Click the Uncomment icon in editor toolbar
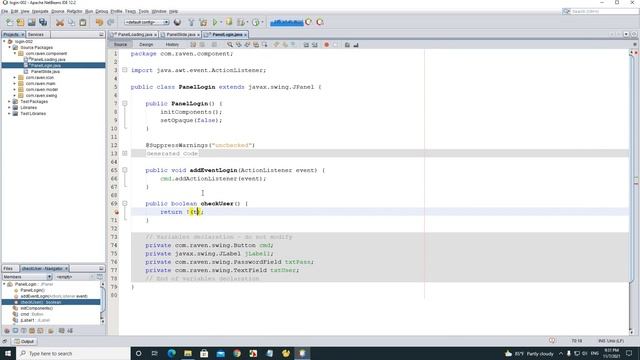Image resolution: width=640 pixels, height=360 pixels. coord(356,44)
